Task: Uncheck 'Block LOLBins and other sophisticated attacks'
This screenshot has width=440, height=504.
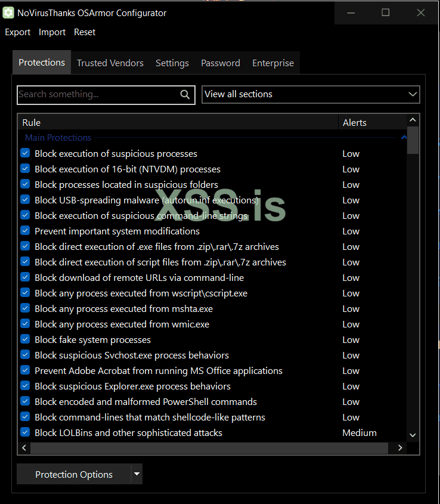Action: (x=25, y=432)
